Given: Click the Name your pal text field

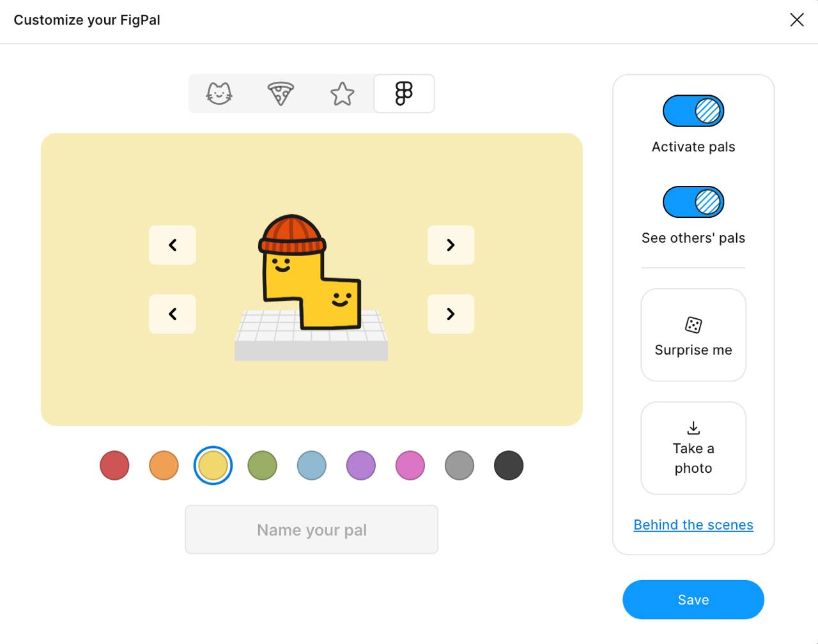Looking at the screenshot, I should [312, 530].
